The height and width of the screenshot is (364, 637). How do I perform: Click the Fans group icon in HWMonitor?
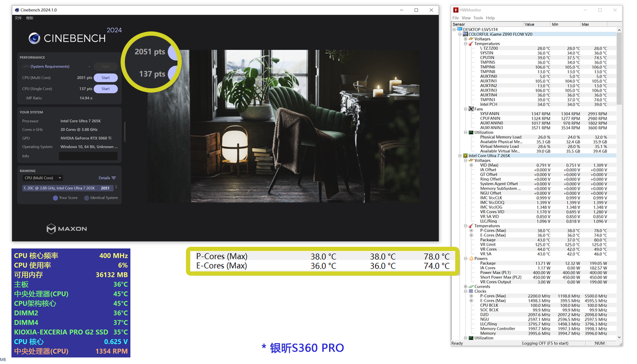point(471,109)
